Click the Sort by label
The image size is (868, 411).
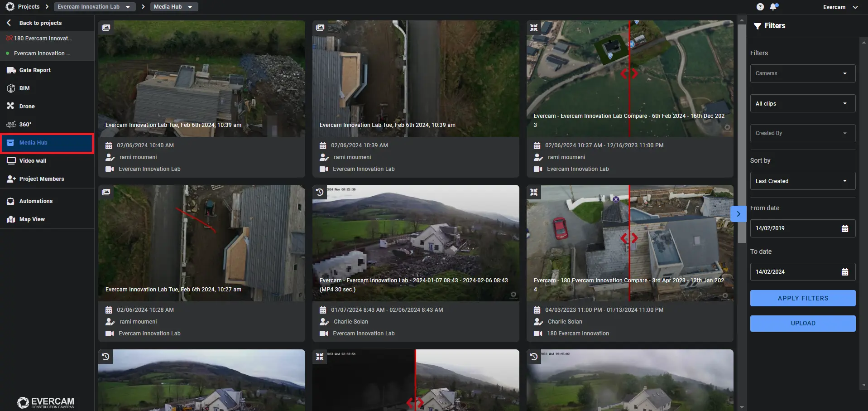pos(760,160)
